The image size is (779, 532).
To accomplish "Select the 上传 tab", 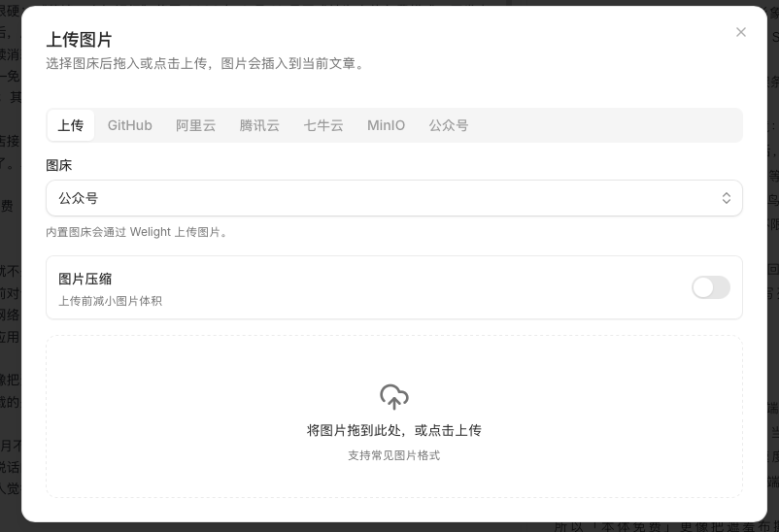I will 71,125.
